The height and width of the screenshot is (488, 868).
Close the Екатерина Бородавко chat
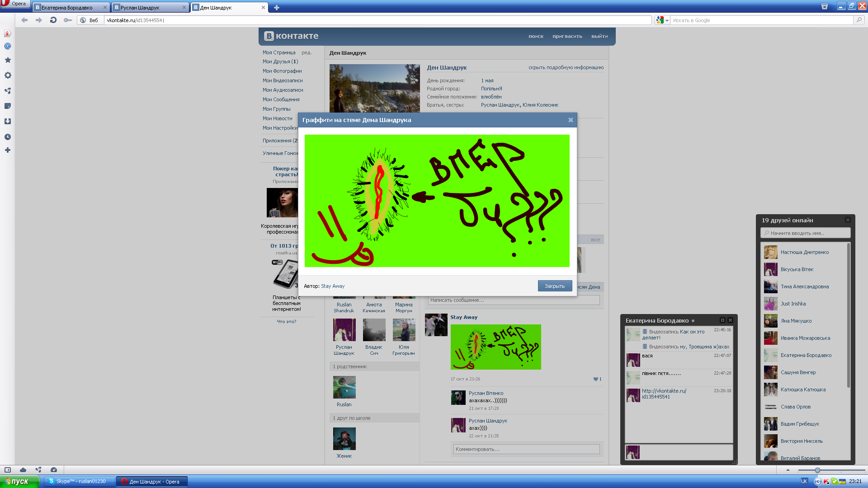click(x=730, y=320)
